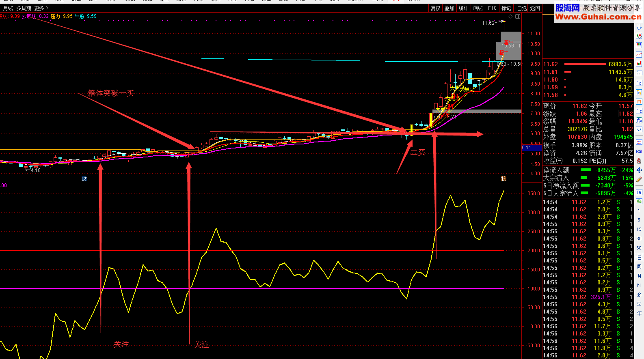The image size is (644, 359).
Task: Click the F10 toolbar button
Action: 492,8
